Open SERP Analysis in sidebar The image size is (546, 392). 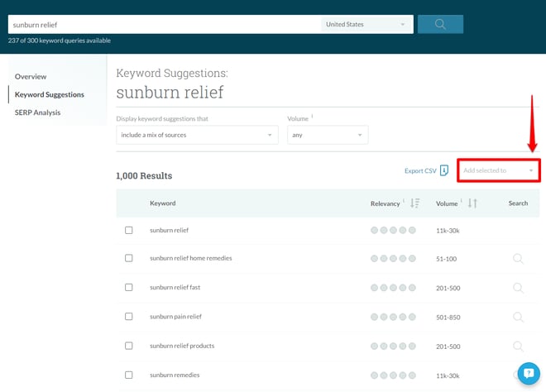(37, 112)
